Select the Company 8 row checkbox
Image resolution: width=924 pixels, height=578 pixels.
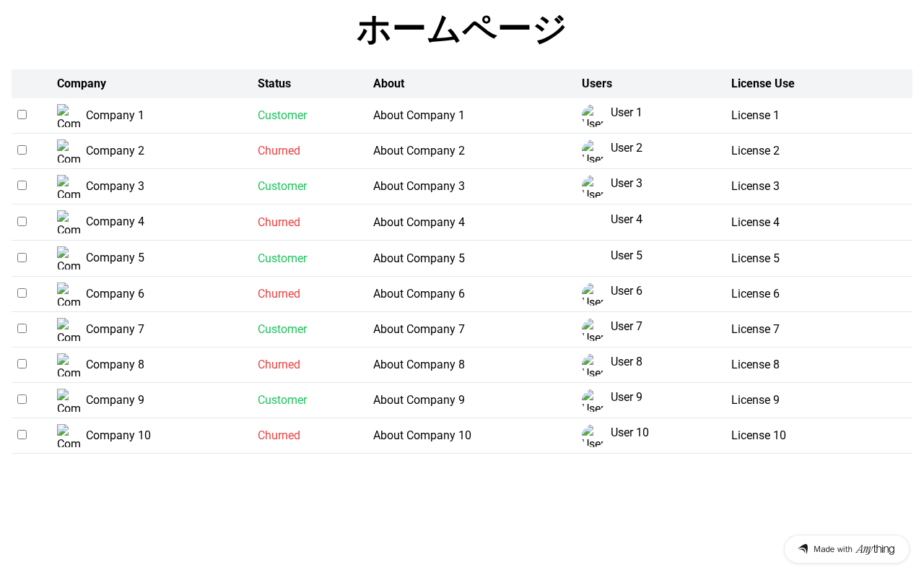pyautogui.click(x=22, y=364)
